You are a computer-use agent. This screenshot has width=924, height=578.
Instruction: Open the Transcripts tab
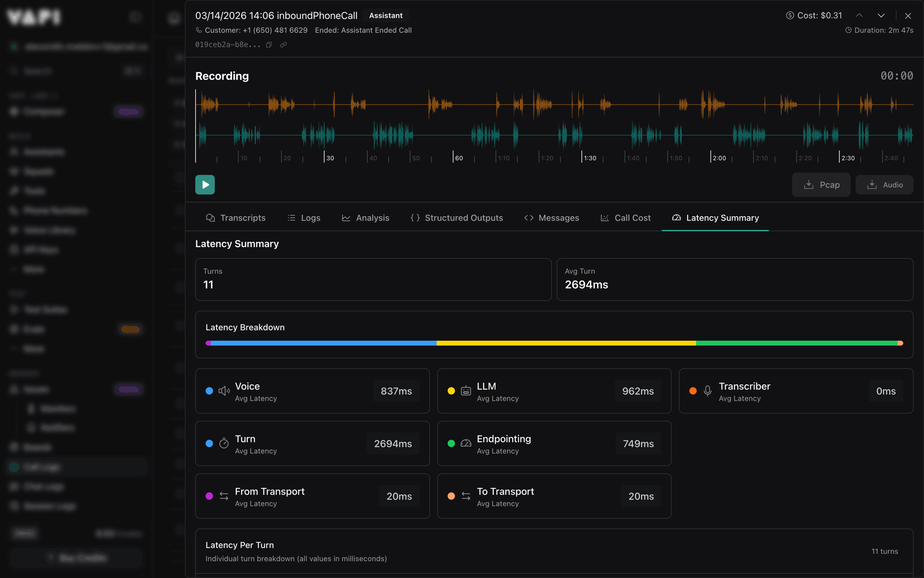tap(236, 218)
